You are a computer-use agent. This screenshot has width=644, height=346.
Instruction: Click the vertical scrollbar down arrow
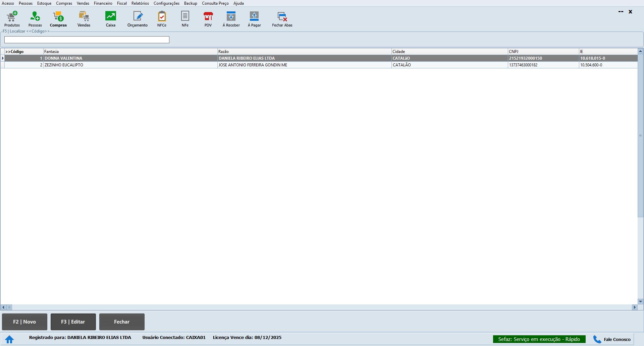click(x=640, y=301)
